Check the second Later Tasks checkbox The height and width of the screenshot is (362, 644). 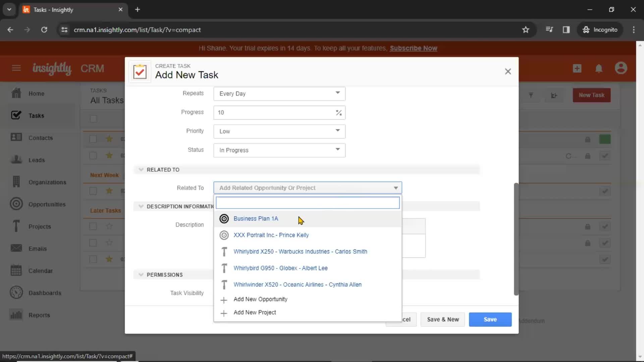[93, 243]
